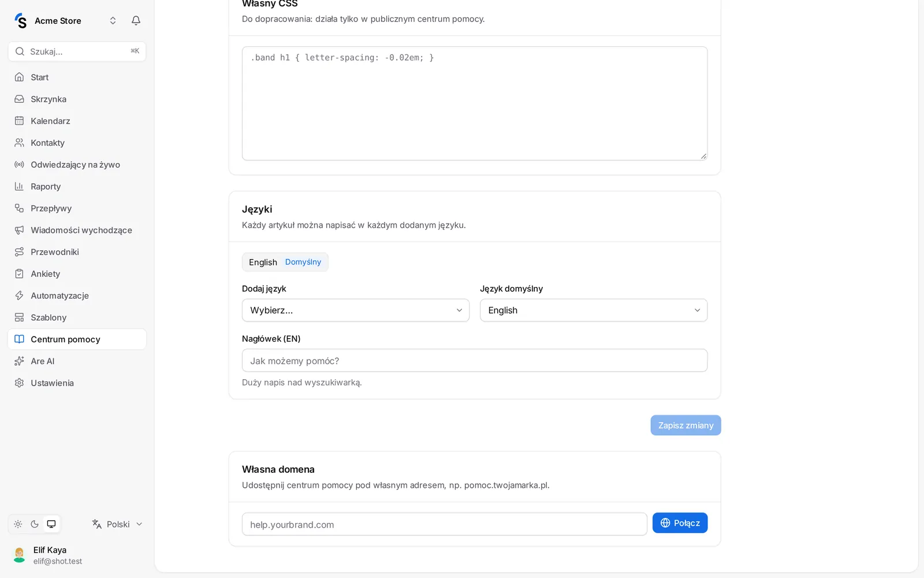Open Raporty chart icon

pyautogui.click(x=19, y=186)
